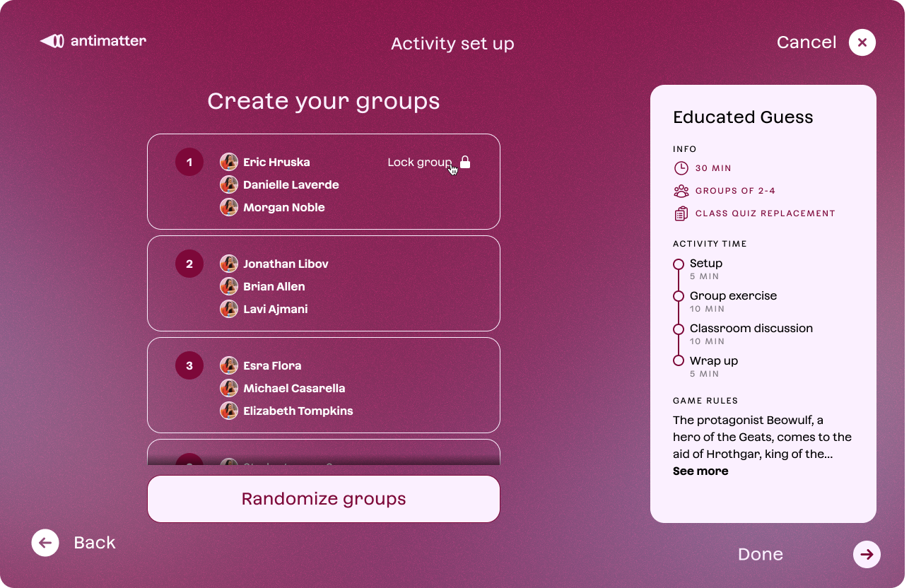Click the Done label
909x588 pixels.
pyautogui.click(x=761, y=554)
